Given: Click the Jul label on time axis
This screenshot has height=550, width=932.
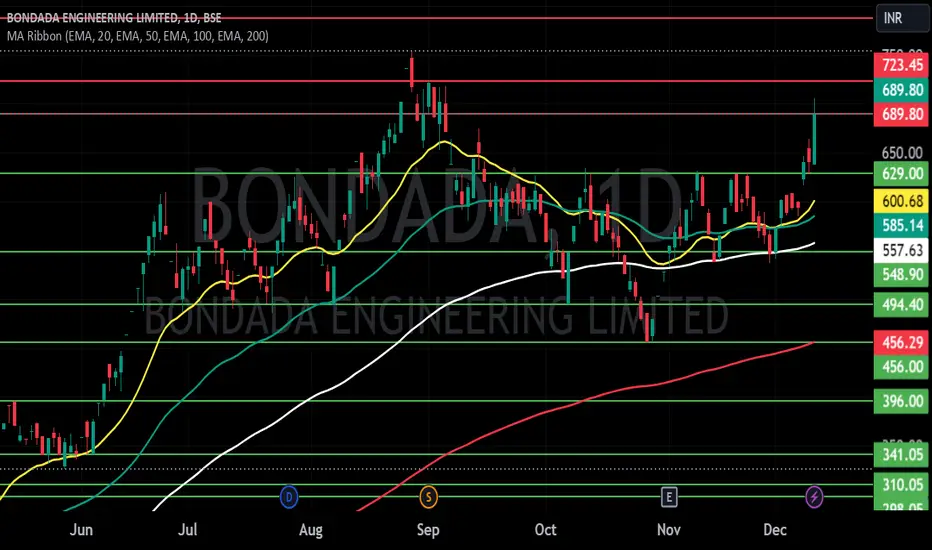Looking at the screenshot, I should click(x=188, y=530).
